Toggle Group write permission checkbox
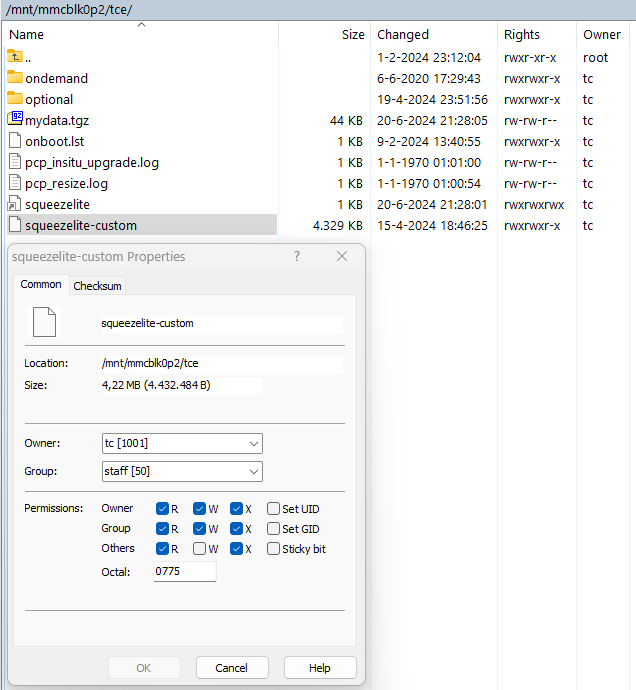 click(x=199, y=529)
